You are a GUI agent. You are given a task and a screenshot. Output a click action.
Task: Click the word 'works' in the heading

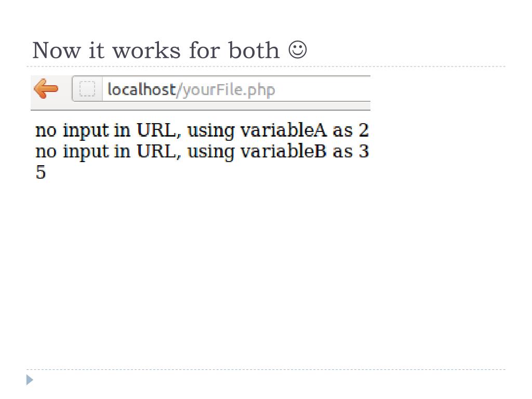click(147, 50)
